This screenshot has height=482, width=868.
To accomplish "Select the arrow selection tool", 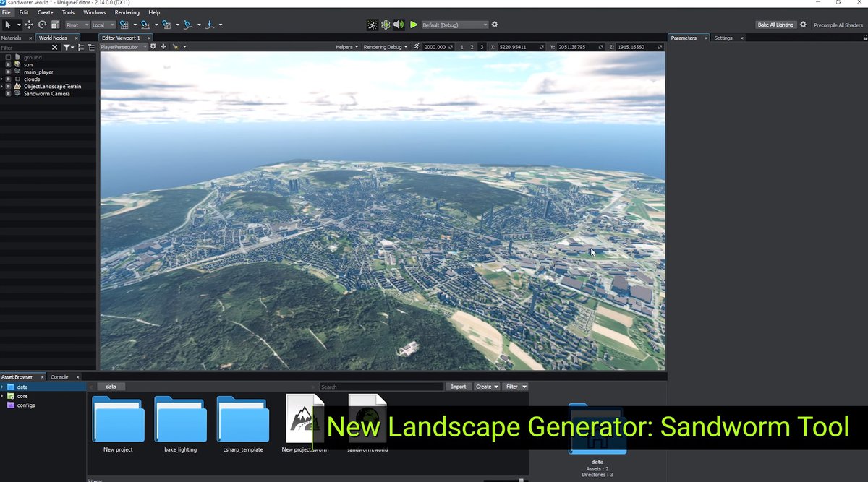I will tap(7, 25).
